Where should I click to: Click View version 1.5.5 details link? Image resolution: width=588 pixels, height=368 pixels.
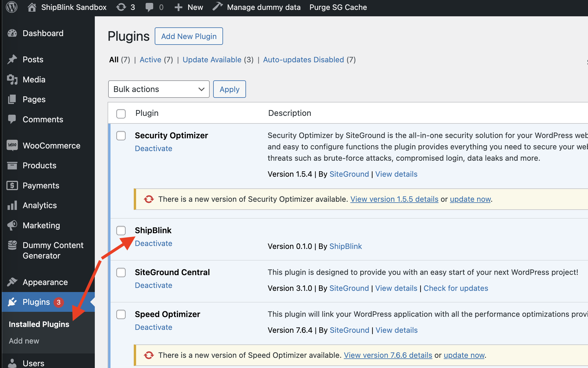click(394, 199)
